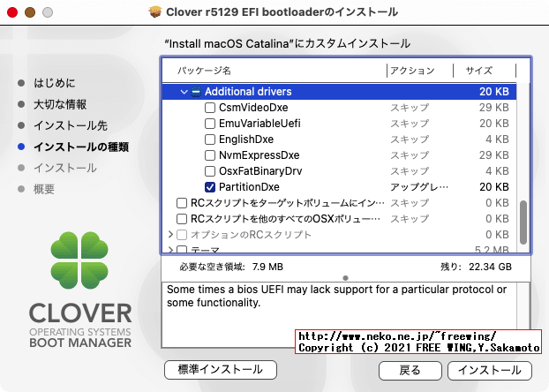549x392 pixels.
Task: Click the description text about bios UEFI
Action: [336, 296]
